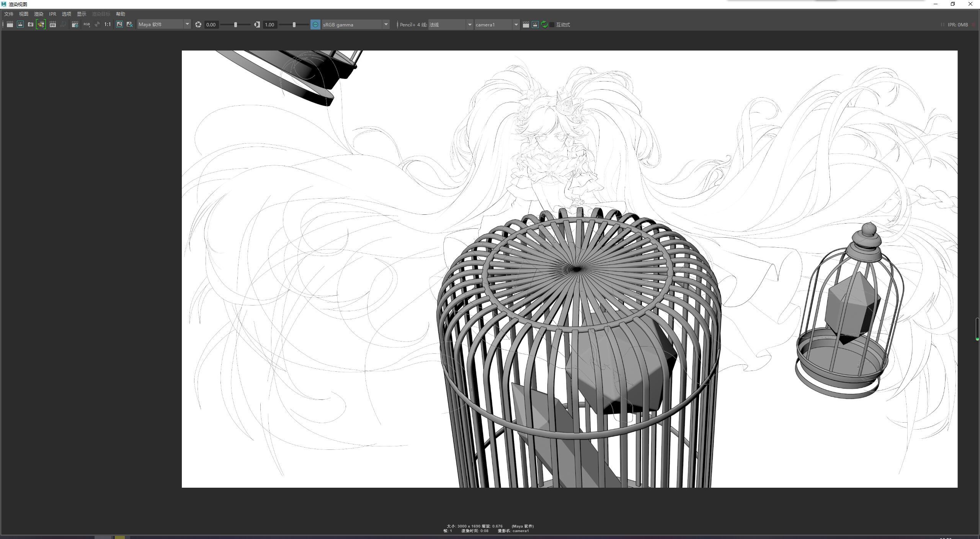This screenshot has height=539, width=980.
Task: Click the exposure slider handle
Action: tap(235, 24)
